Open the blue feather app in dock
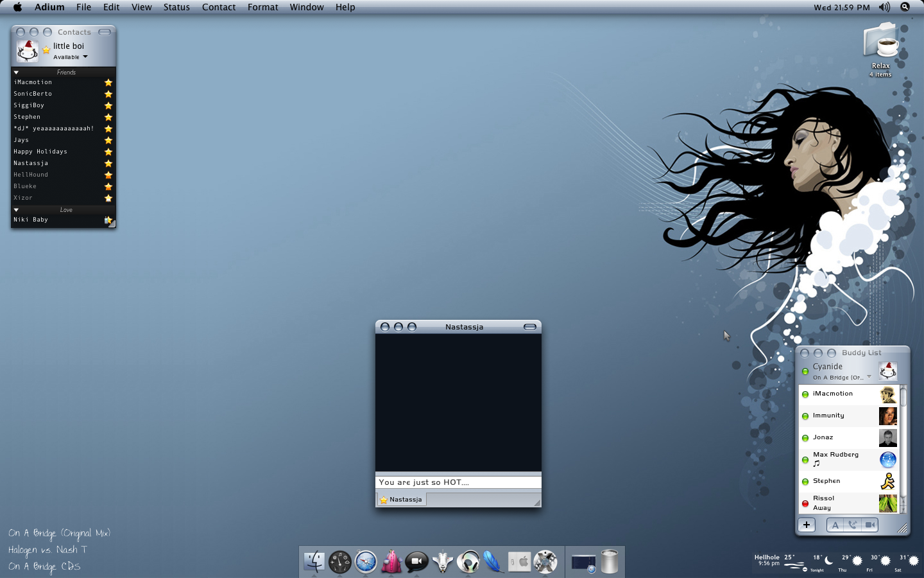 pos(493,562)
